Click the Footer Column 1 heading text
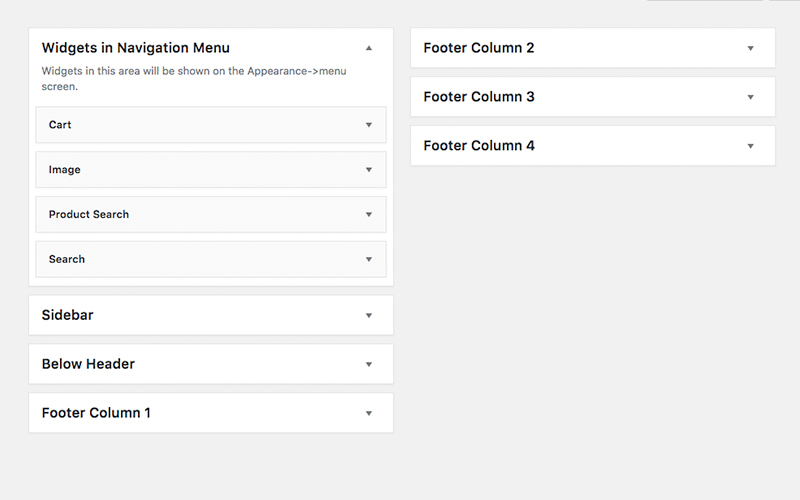 coord(96,413)
